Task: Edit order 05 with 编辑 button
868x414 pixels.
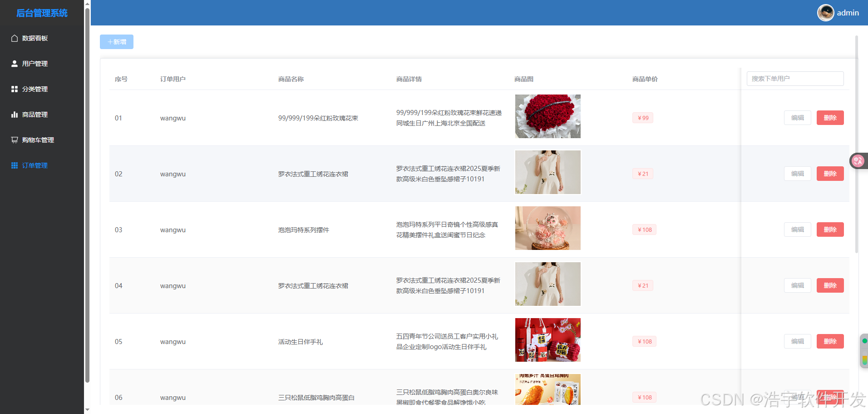Action: tap(797, 341)
